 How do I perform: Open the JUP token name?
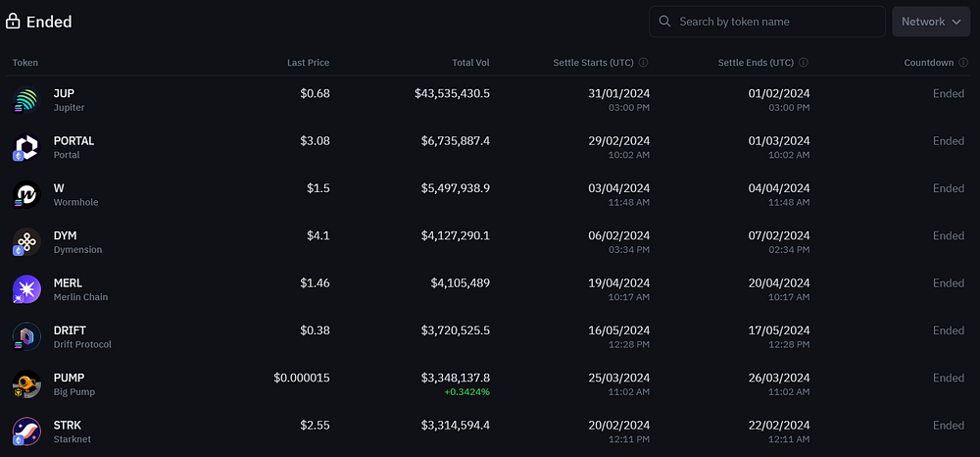coord(64,94)
